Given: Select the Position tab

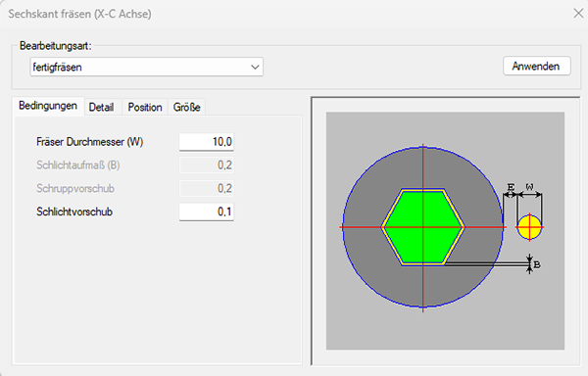Looking at the screenshot, I should click(145, 107).
